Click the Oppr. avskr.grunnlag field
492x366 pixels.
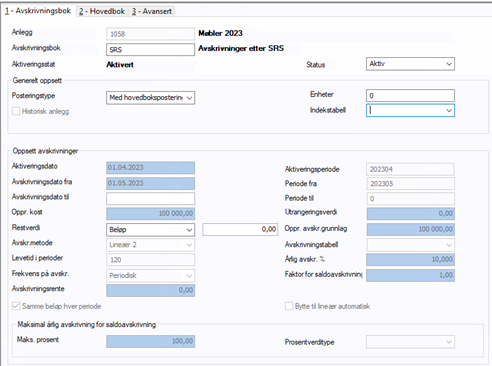410,229
